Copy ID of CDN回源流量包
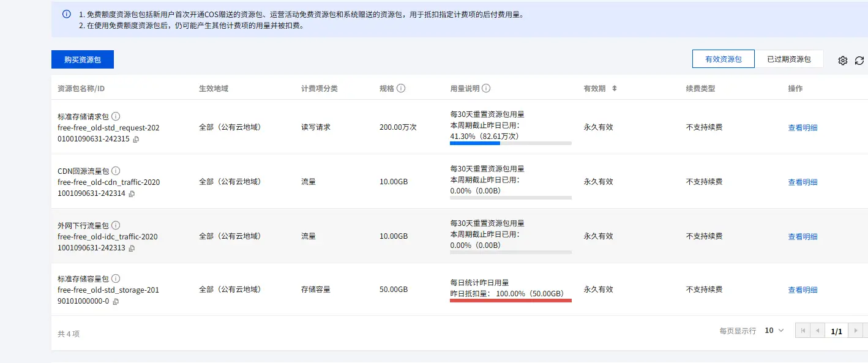The image size is (868, 363). pyautogui.click(x=132, y=194)
